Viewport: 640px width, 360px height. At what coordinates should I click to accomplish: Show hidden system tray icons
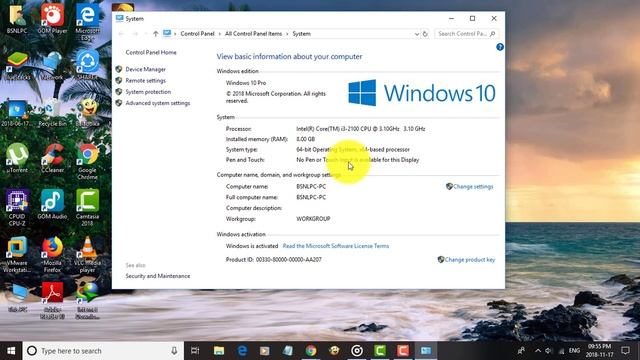click(x=538, y=351)
